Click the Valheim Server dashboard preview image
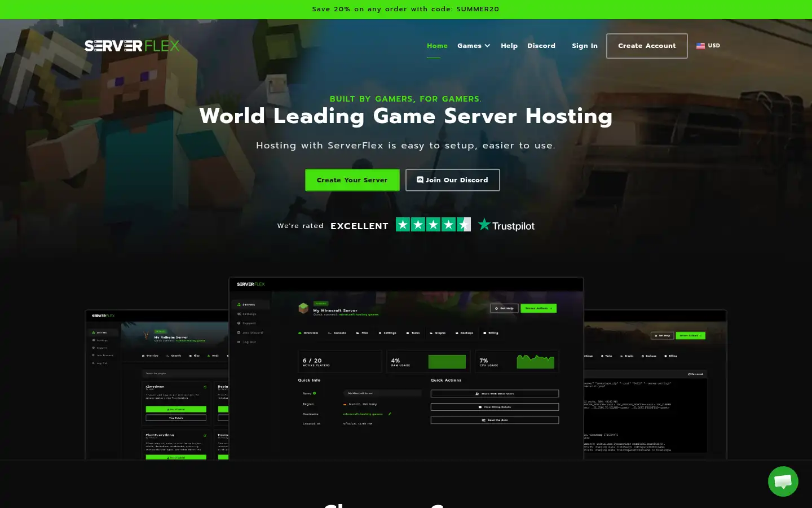812x508 pixels. click(x=157, y=384)
